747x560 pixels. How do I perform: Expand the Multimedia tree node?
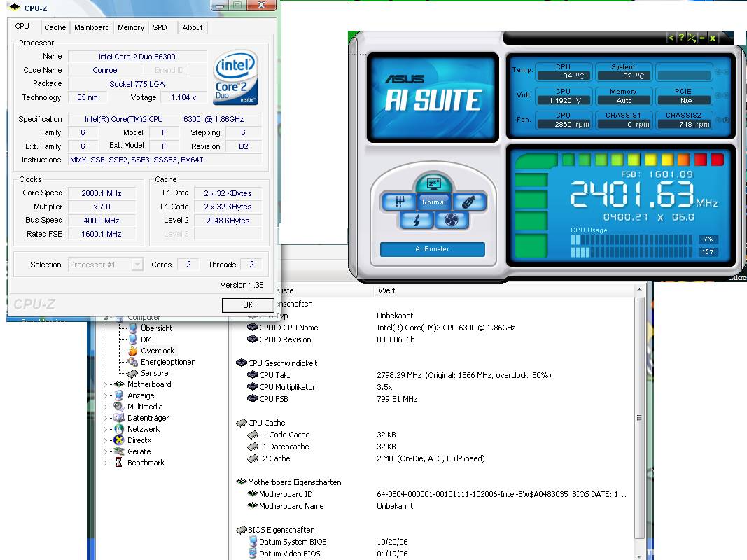click(105, 407)
